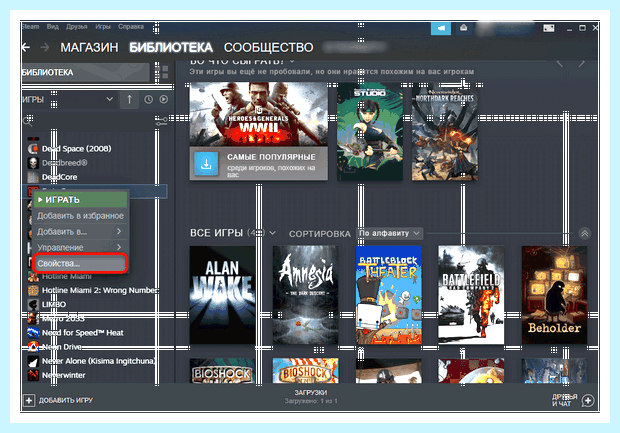
Task: Open the announcements megaphone icon
Action: tap(440, 28)
